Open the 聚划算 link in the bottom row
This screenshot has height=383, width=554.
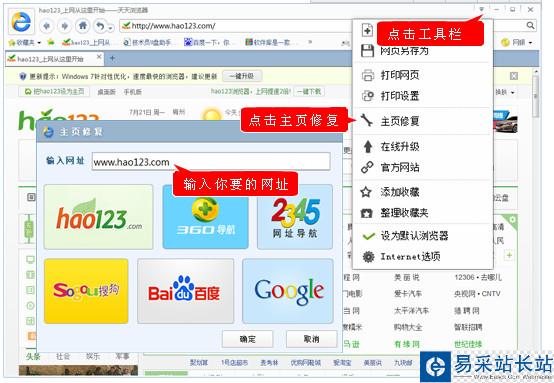pos(199,363)
